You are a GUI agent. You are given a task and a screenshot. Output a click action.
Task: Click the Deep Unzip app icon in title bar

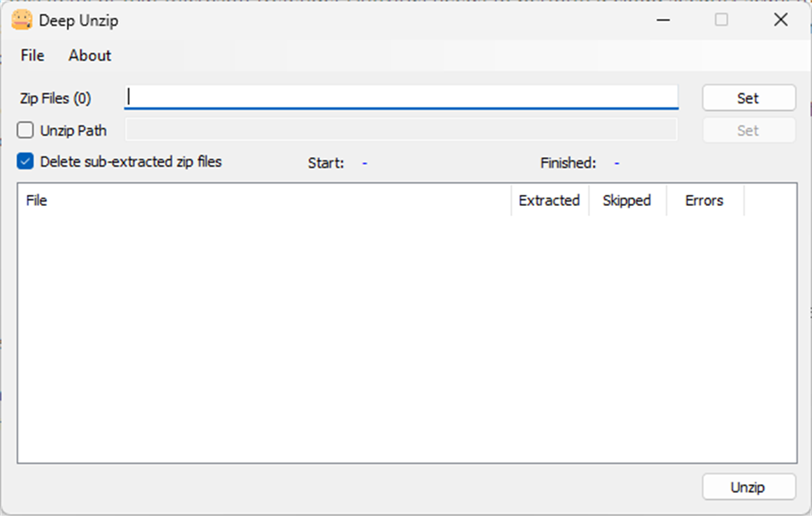coord(21,21)
